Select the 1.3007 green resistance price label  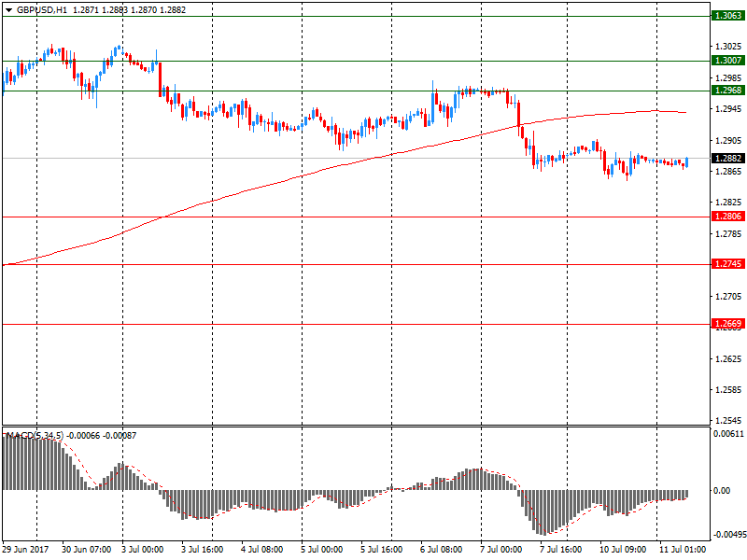tap(728, 61)
